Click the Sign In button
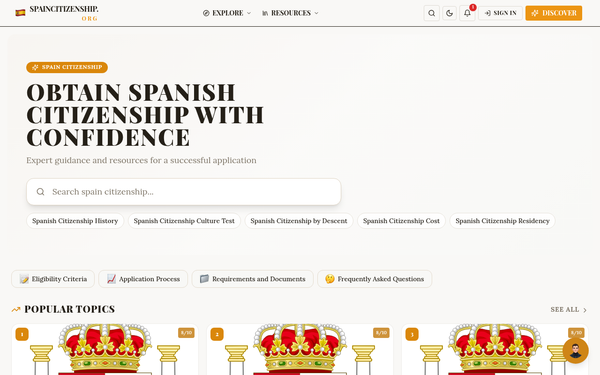Viewport: 600px width, 375px height. click(x=500, y=13)
